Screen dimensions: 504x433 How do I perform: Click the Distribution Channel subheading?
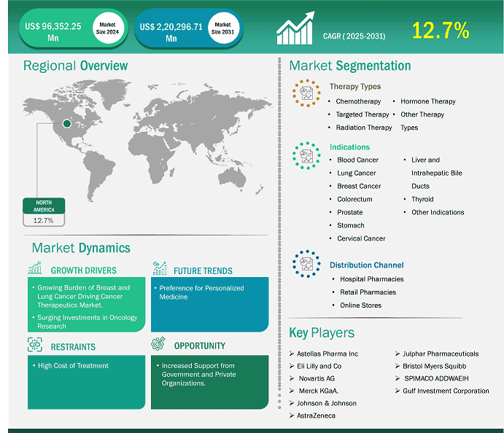pyautogui.click(x=367, y=265)
